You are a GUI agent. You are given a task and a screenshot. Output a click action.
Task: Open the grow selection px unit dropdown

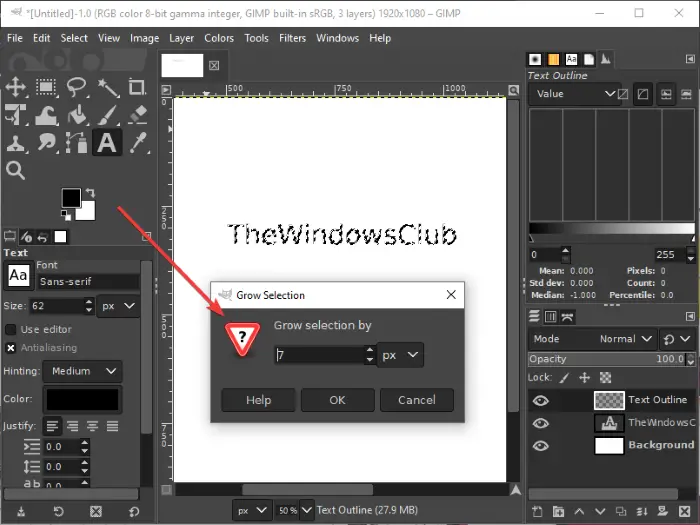coord(400,355)
